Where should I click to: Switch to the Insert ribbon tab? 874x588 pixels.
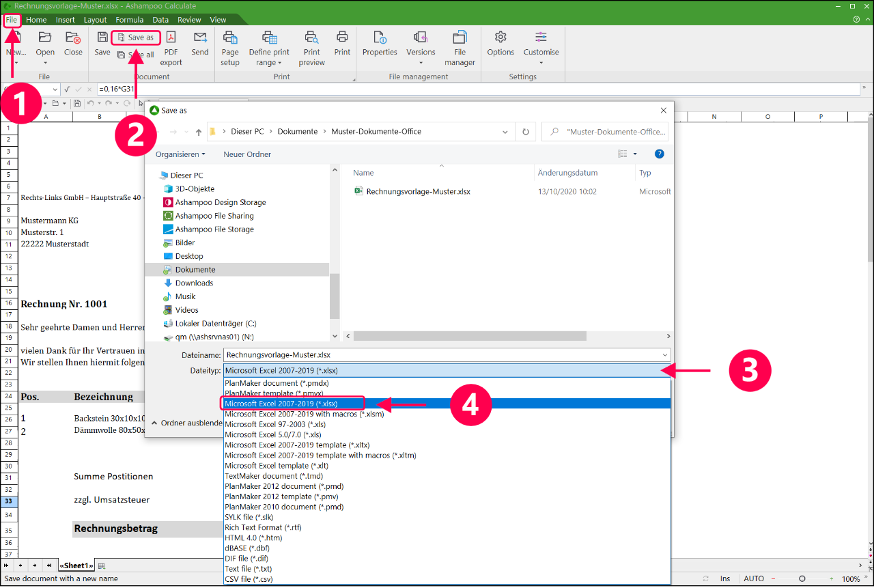66,20
